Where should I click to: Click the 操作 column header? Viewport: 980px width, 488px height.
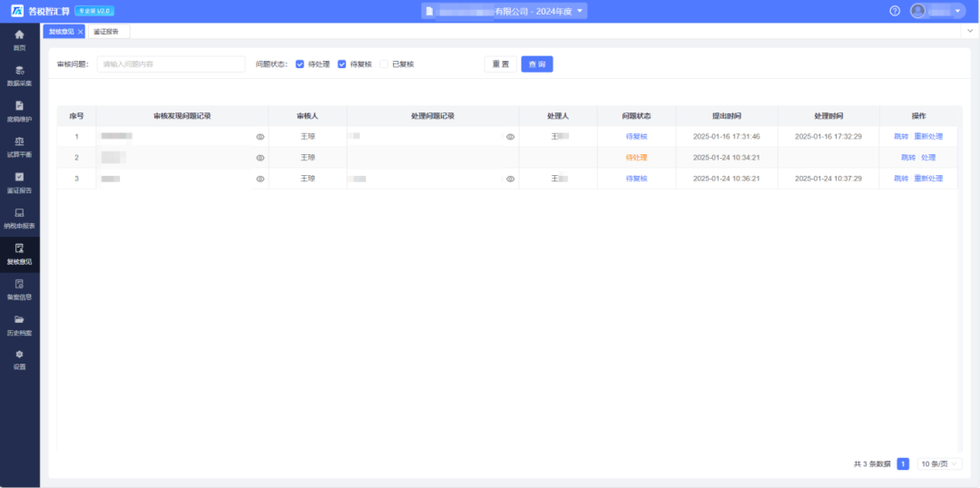point(918,116)
